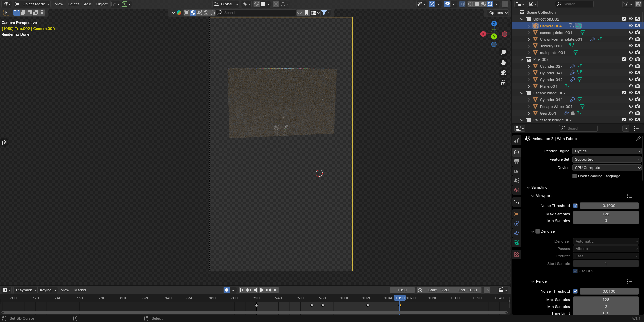Click the Proportional Editing falloff icon
This screenshot has height=322, width=644.
click(x=284, y=4)
